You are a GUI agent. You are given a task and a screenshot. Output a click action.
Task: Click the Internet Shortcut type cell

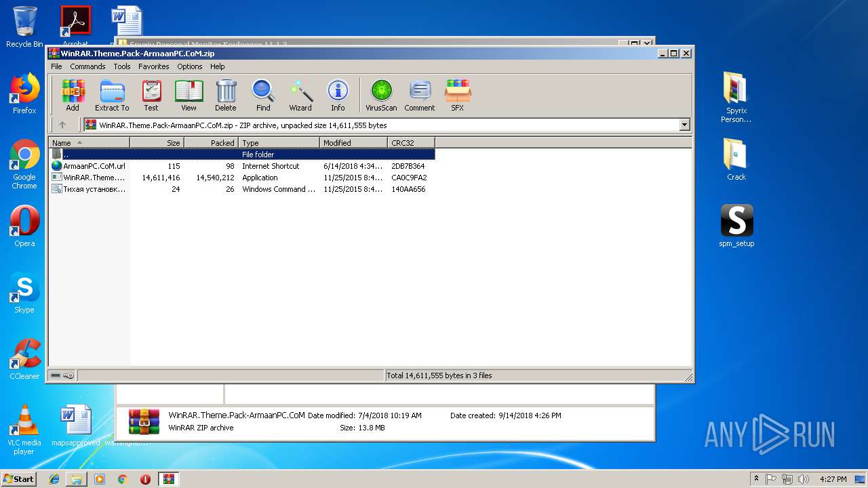(x=271, y=166)
